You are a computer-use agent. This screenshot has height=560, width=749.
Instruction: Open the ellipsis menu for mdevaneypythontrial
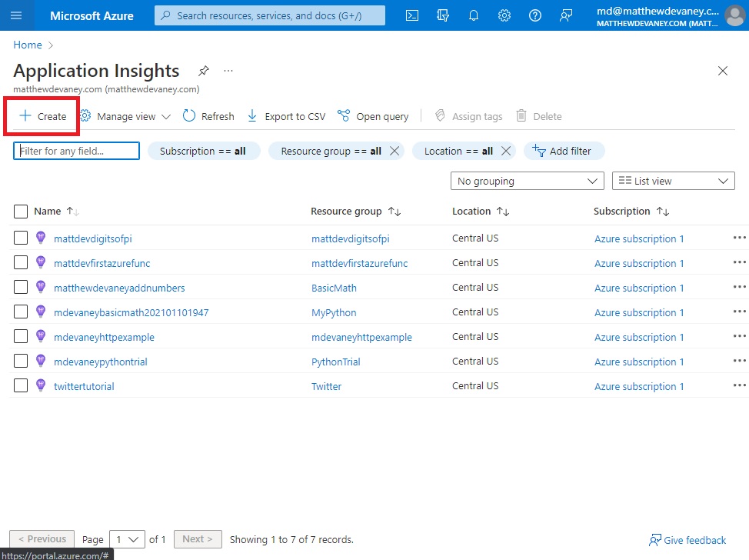[739, 361]
